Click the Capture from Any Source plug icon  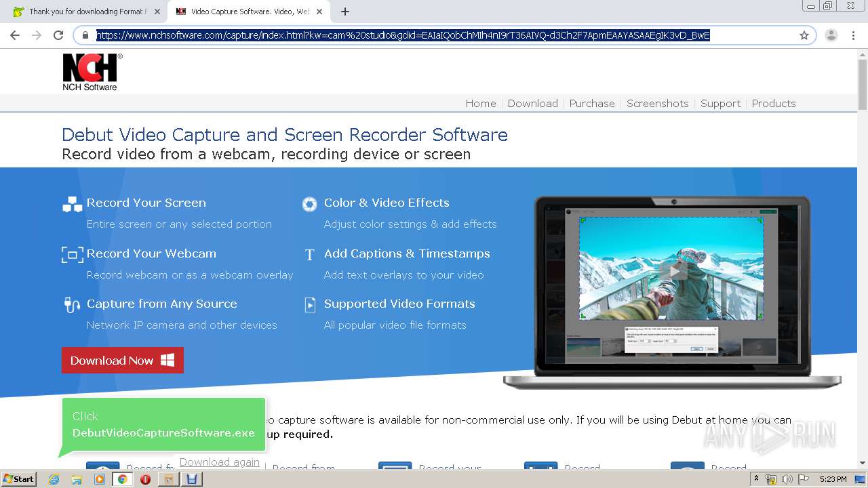click(x=72, y=304)
